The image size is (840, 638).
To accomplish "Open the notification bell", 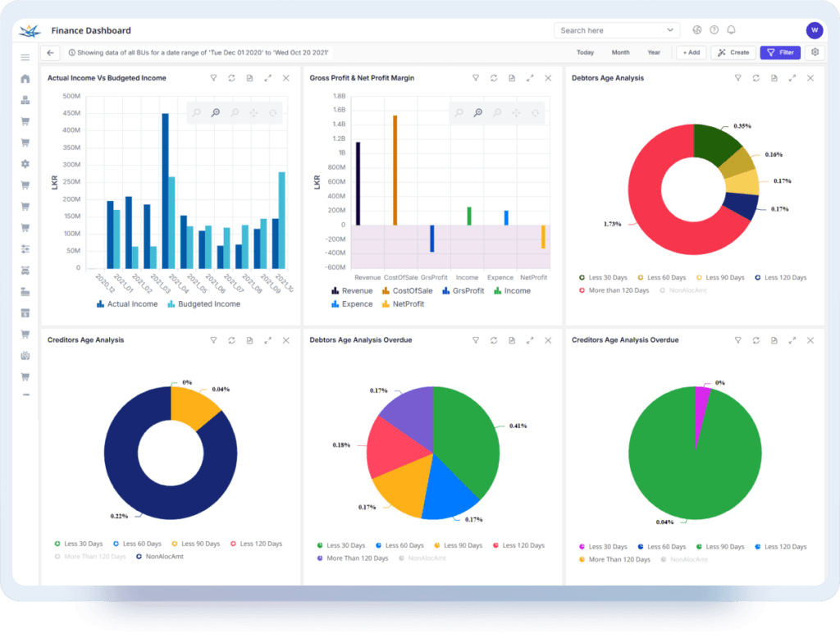I will pos(731,30).
